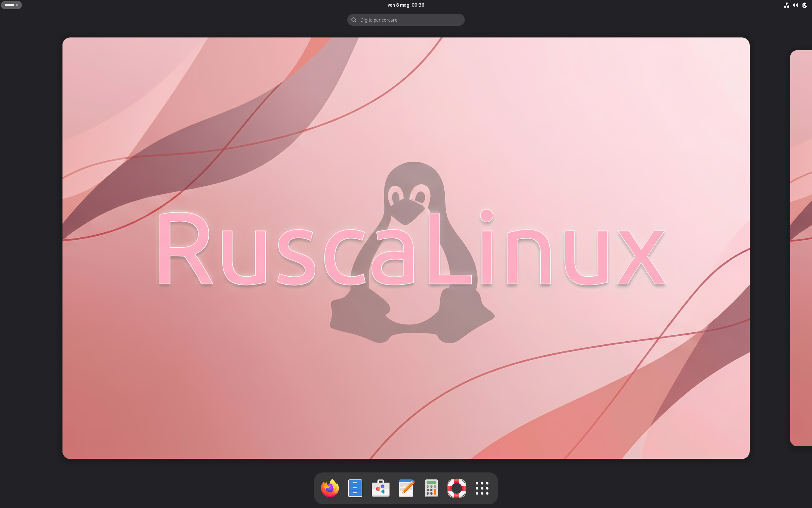Switch to the second workspace on the right
Screen dimensions: 812x508
tap(801, 248)
